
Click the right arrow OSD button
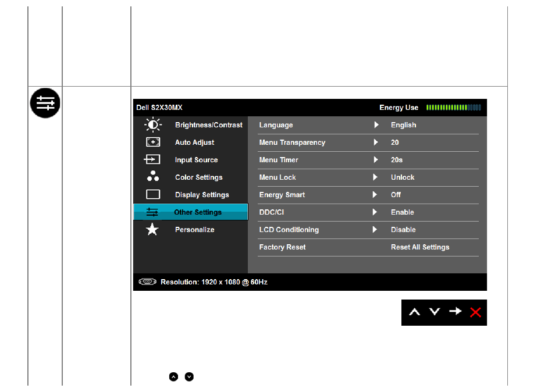(x=455, y=311)
